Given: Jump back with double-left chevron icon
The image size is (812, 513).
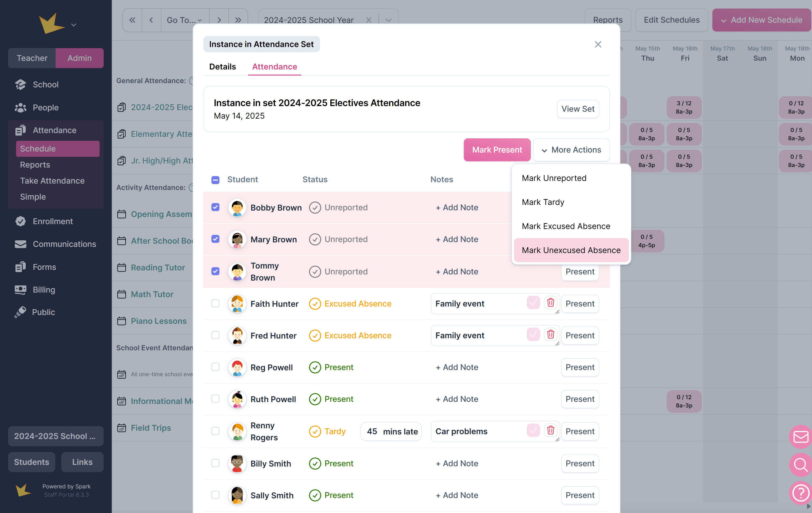Looking at the screenshot, I should click(132, 20).
